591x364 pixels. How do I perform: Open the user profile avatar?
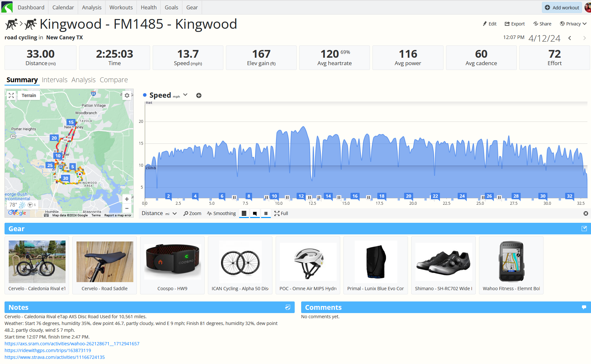coord(587,7)
